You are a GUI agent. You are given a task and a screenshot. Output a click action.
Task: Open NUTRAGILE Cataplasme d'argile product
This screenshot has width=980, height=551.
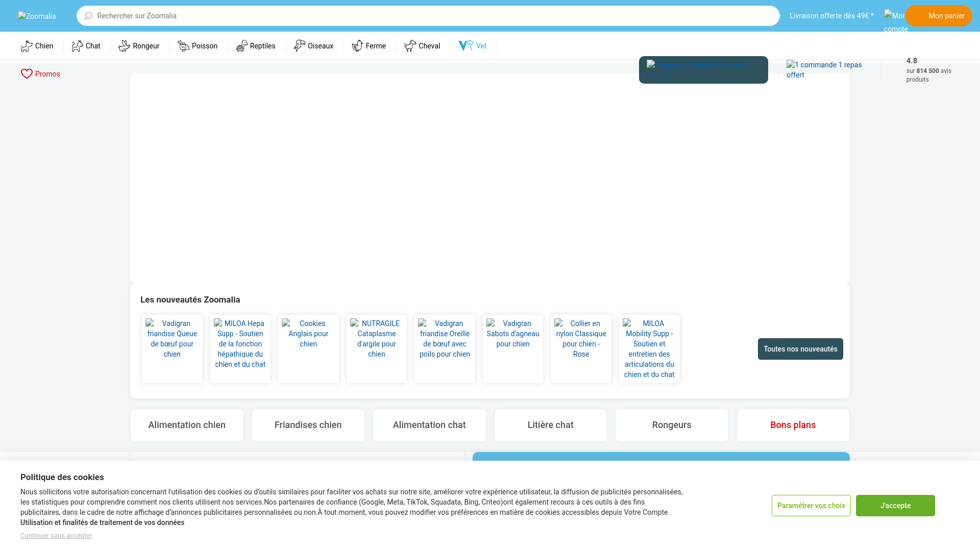377,349
